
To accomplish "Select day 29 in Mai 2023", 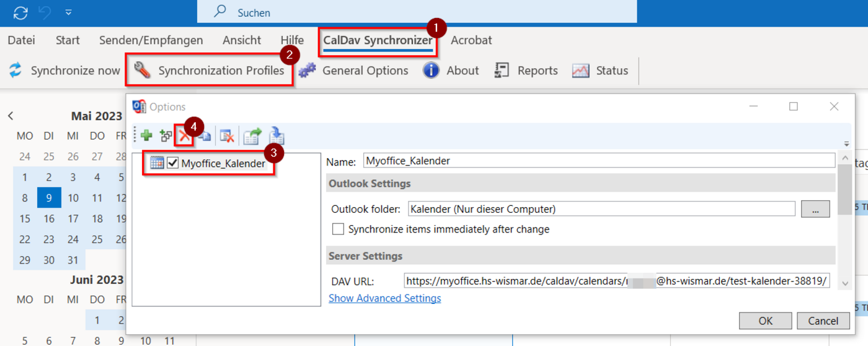I will [x=25, y=260].
